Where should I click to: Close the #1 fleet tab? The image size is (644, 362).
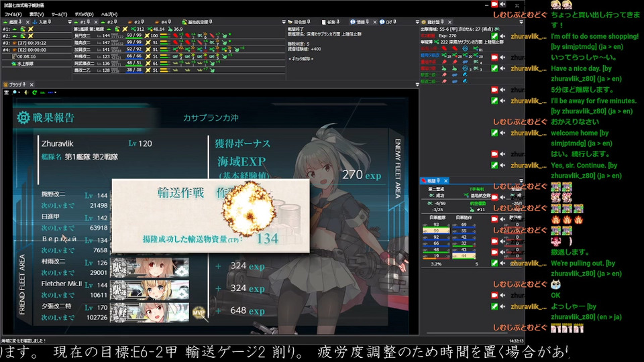point(96,22)
